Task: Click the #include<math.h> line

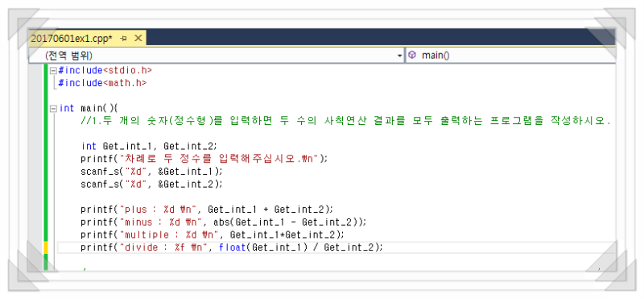Action: 102,83
